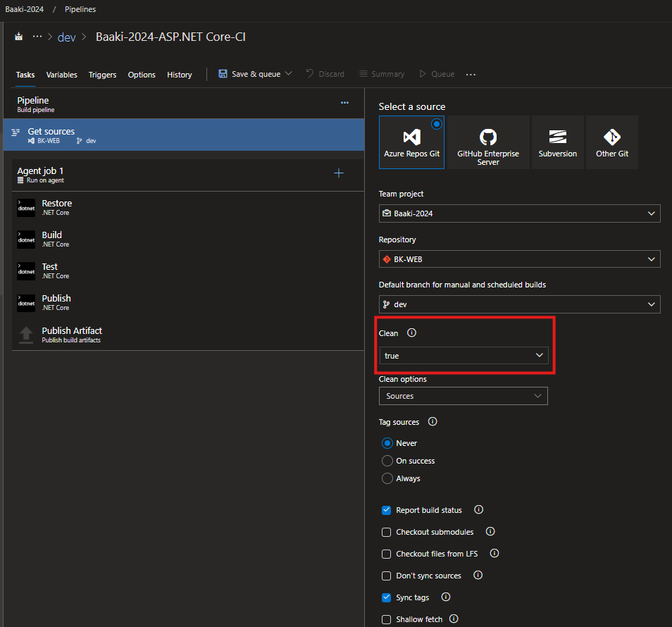Choose GitHub Enterprise Server as source

click(488, 142)
